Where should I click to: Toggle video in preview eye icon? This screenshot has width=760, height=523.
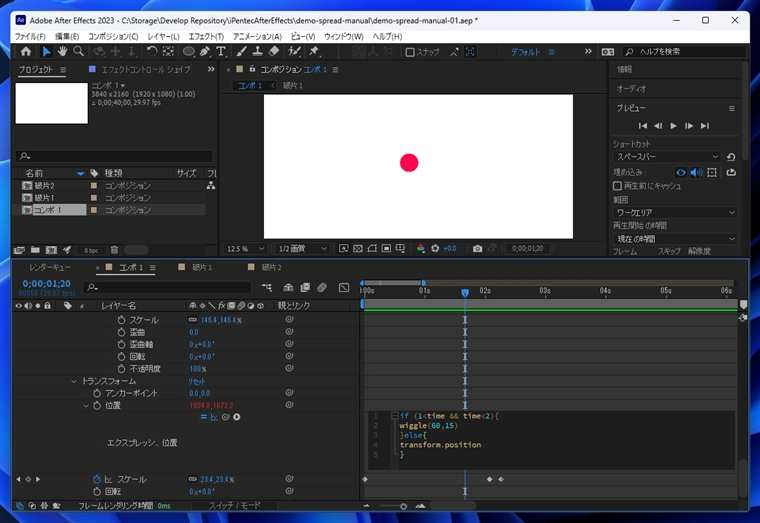point(681,173)
